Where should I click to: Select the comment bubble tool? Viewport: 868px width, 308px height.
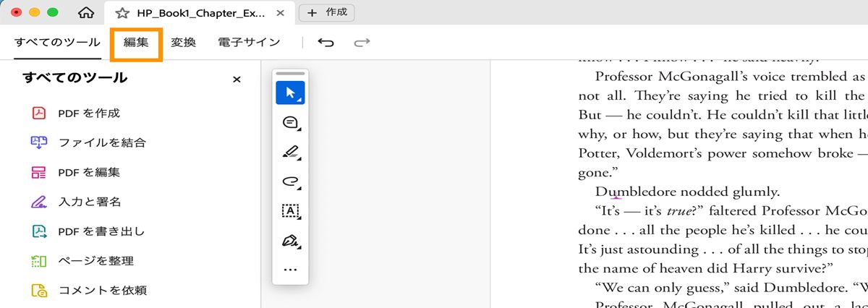coord(290,122)
